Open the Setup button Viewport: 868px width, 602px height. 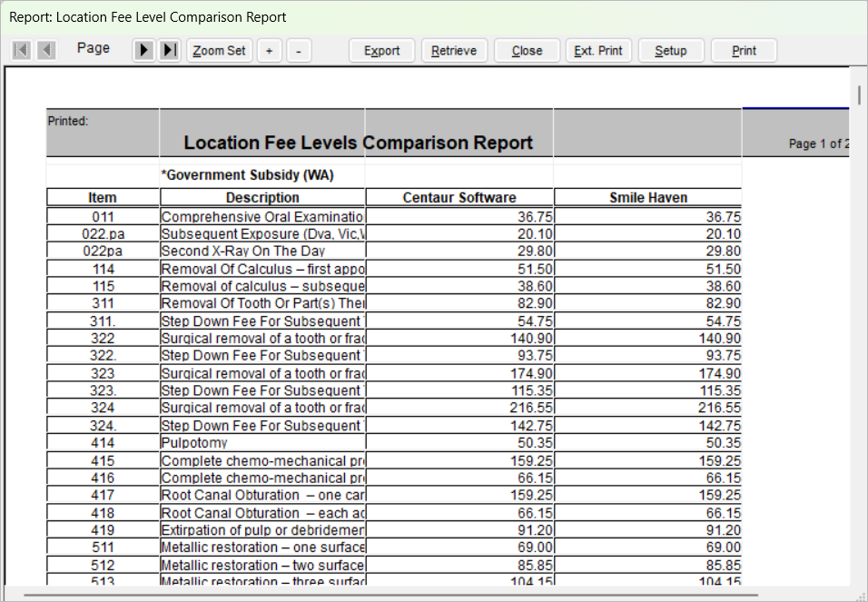[x=671, y=51]
